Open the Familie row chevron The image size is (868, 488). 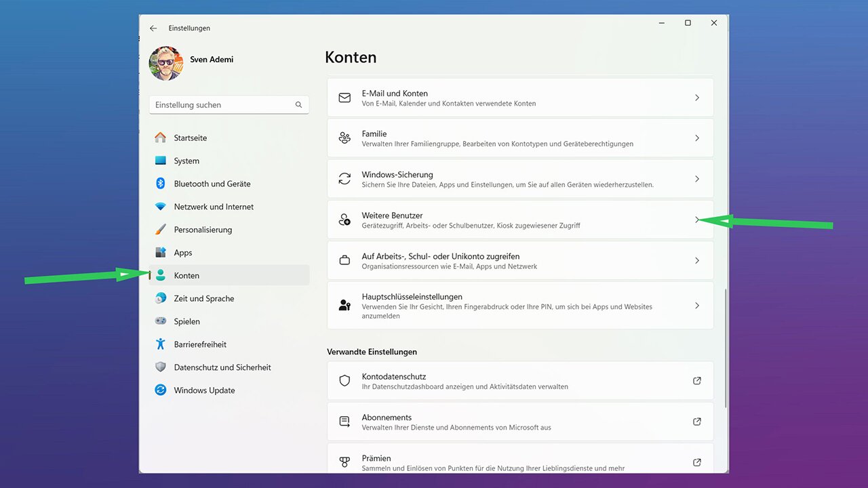click(x=696, y=138)
